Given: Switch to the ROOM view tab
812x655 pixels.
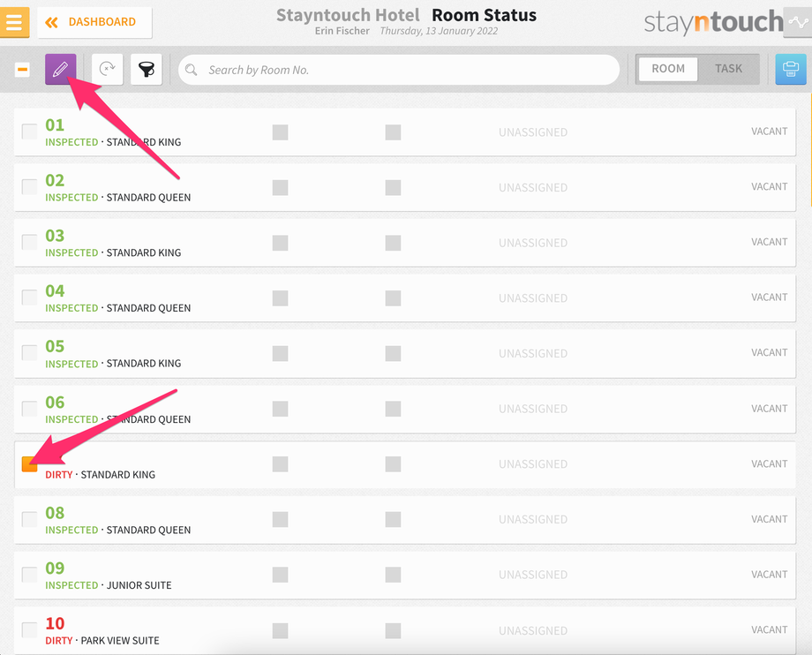Looking at the screenshot, I should [x=668, y=69].
